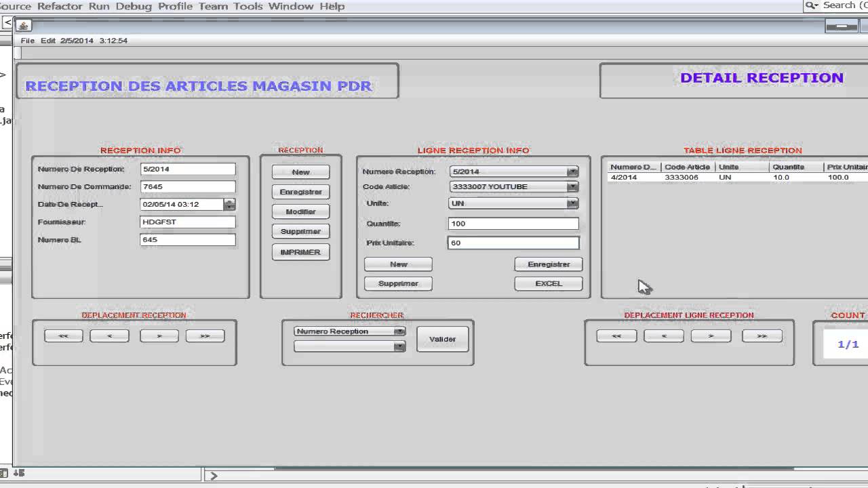Click the EXCEL export button
The height and width of the screenshot is (488, 868).
click(549, 283)
